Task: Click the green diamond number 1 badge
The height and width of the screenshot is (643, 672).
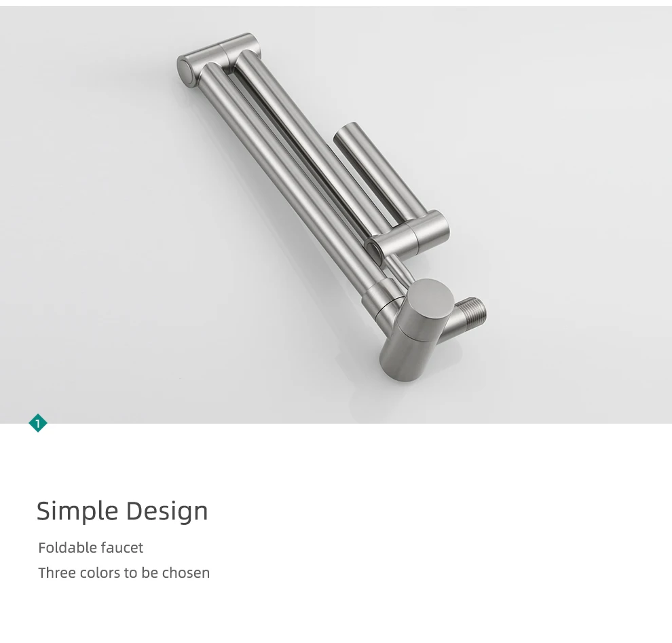Action: point(38,423)
